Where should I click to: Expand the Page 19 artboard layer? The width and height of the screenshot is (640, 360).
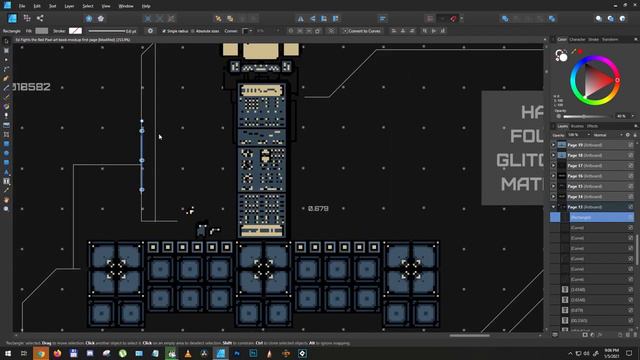(x=553, y=145)
